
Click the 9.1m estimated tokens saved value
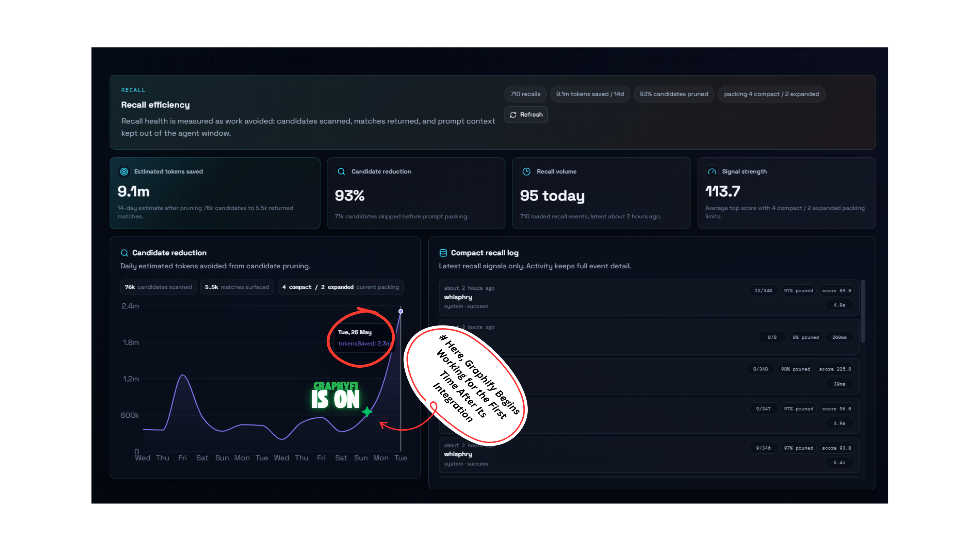[x=133, y=191]
